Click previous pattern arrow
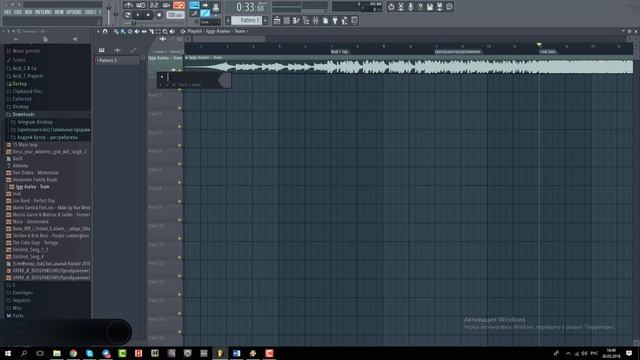Screen dimensions: 640x360 [228, 20]
